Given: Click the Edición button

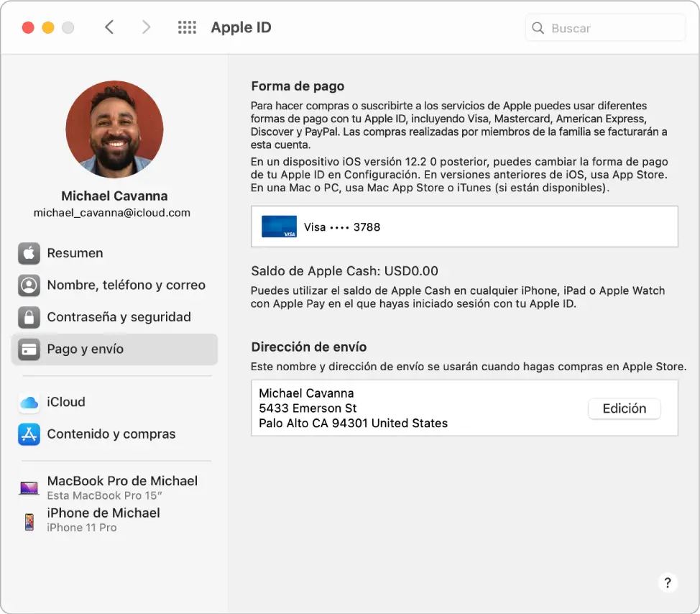Looking at the screenshot, I should [x=624, y=408].
